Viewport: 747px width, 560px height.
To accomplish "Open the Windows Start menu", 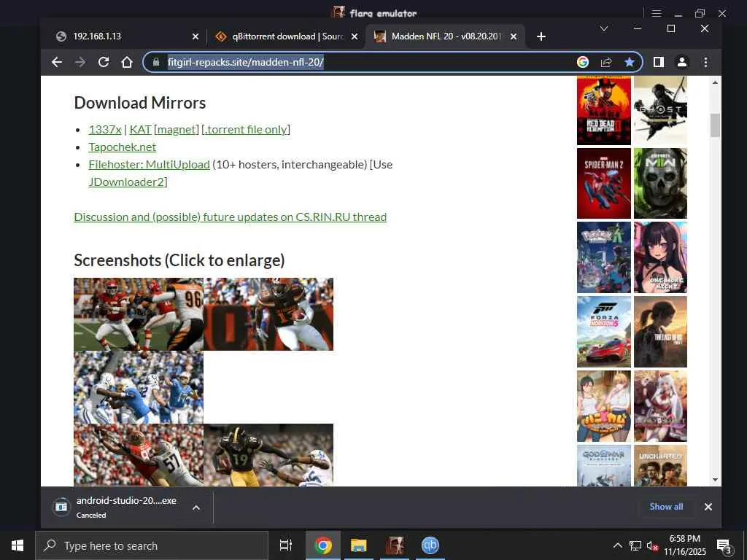I will (x=18, y=545).
